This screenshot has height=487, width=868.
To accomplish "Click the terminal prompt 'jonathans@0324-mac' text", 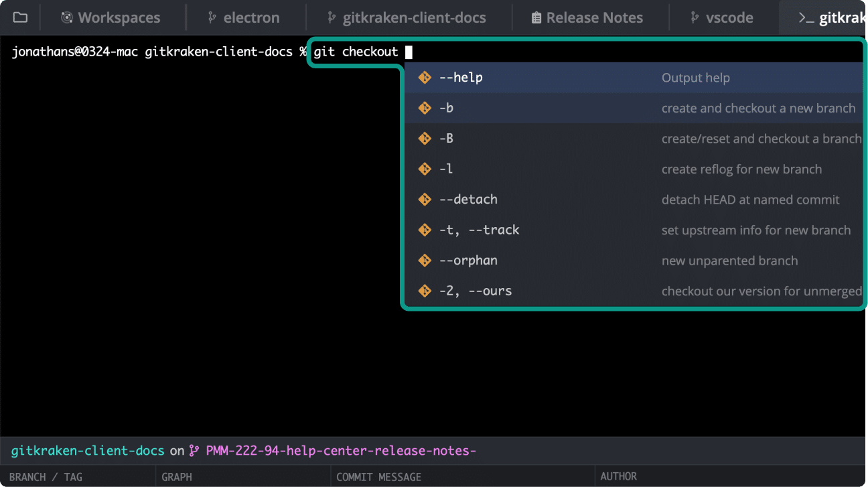I will coord(75,52).
